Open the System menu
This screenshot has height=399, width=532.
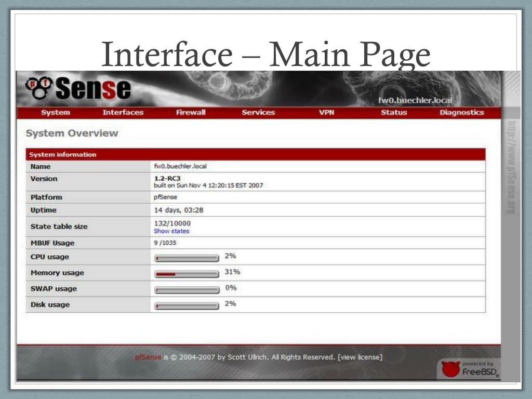pyautogui.click(x=55, y=112)
